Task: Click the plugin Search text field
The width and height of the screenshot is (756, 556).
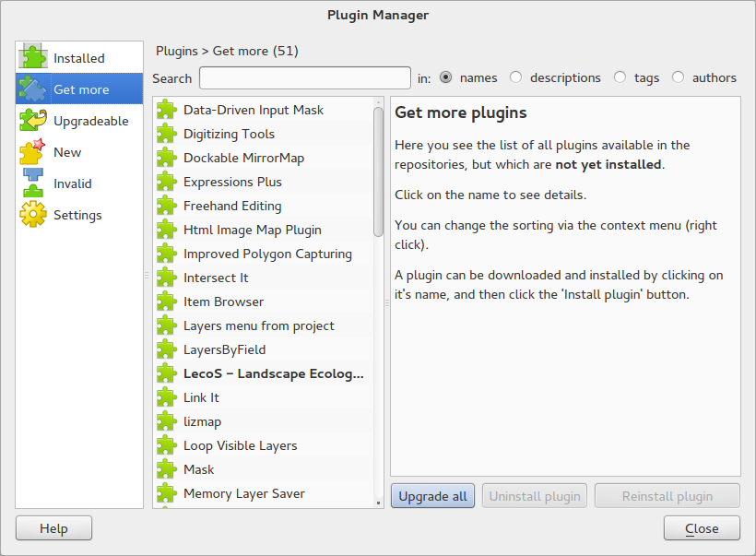Action: (x=305, y=78)
